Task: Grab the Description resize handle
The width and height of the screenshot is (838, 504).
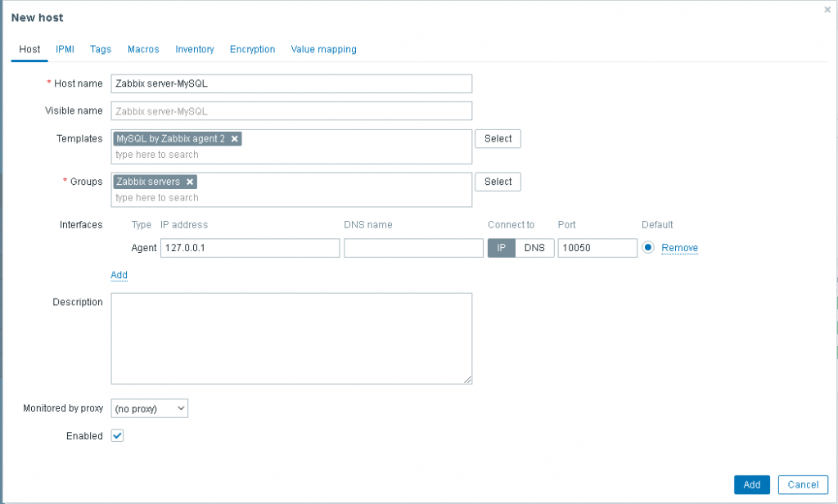Action: click(x=467, y=380)
